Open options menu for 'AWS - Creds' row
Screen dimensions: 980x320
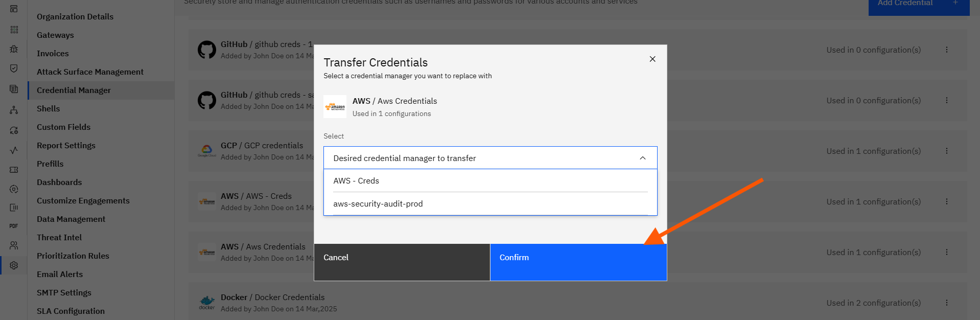click(947, 202)
